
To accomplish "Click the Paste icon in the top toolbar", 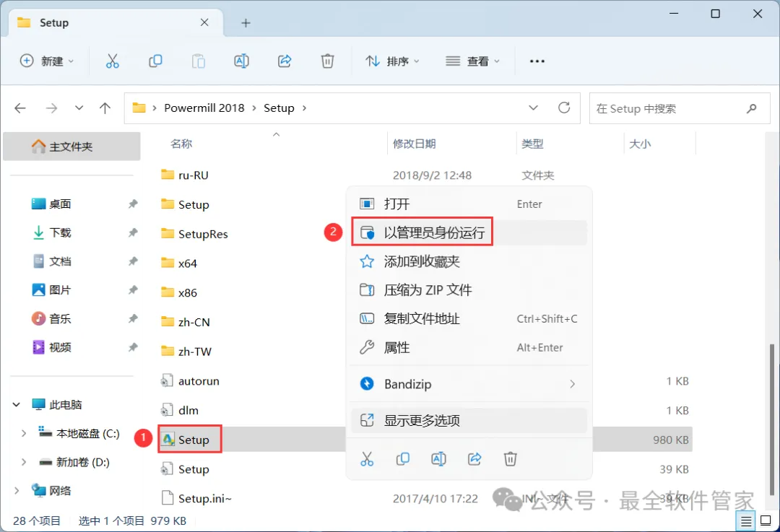I will pos(199,61).
